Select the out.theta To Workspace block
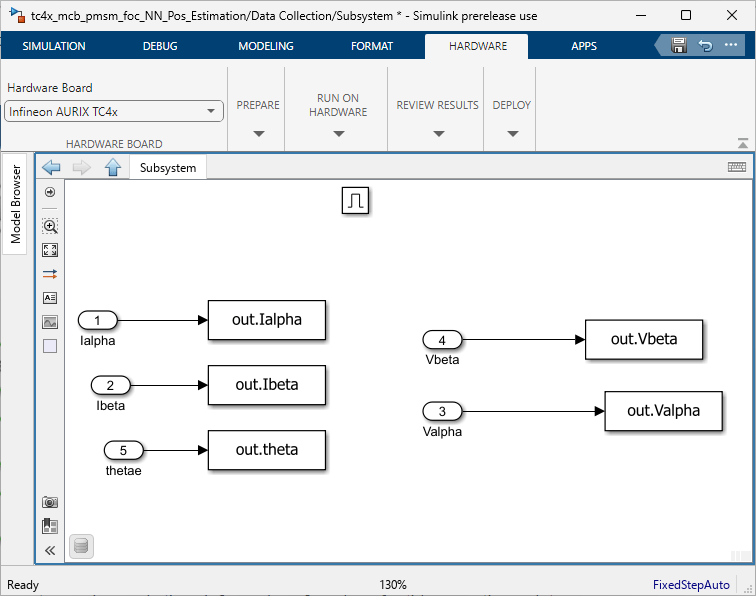Viewport: 756px width, 596px height. 267,450
